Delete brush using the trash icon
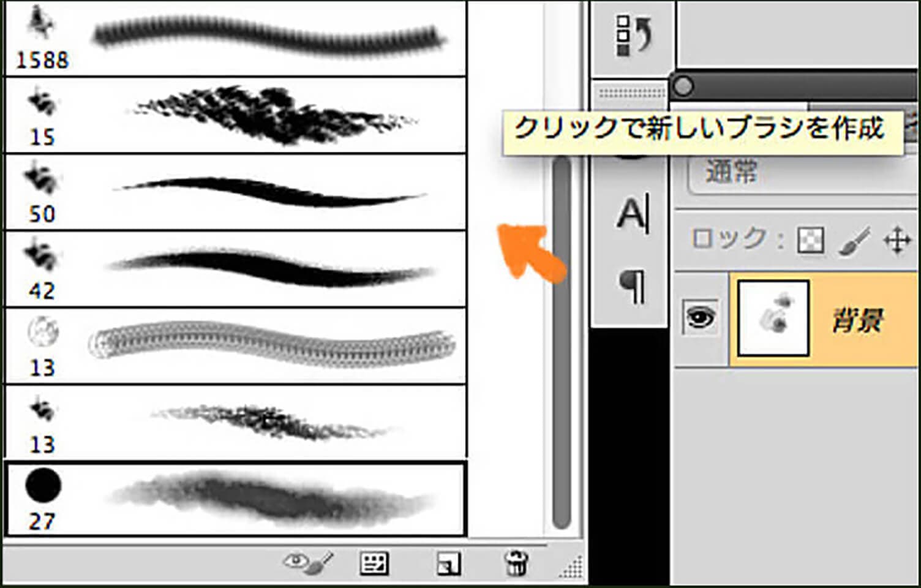Screen dimensions: 921x588 click(516, 563)
